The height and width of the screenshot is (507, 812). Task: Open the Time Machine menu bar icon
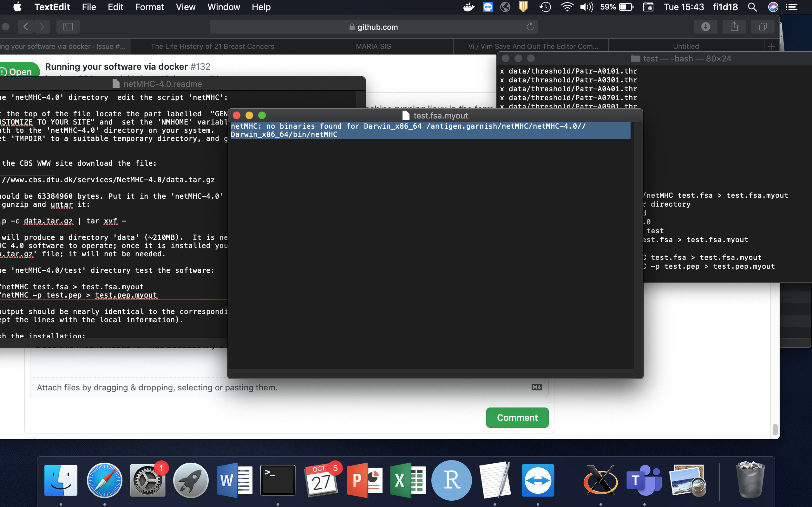(x=545, y=7)
